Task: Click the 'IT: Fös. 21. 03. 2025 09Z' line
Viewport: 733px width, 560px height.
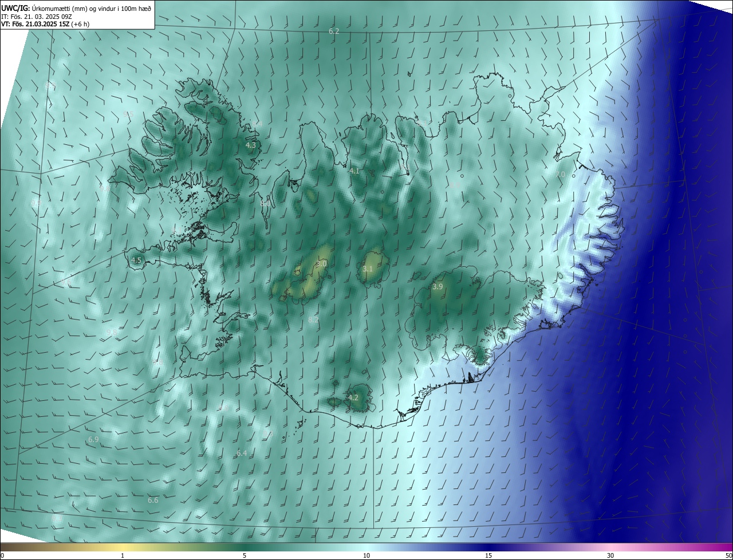Action: (x=36, y=16)
